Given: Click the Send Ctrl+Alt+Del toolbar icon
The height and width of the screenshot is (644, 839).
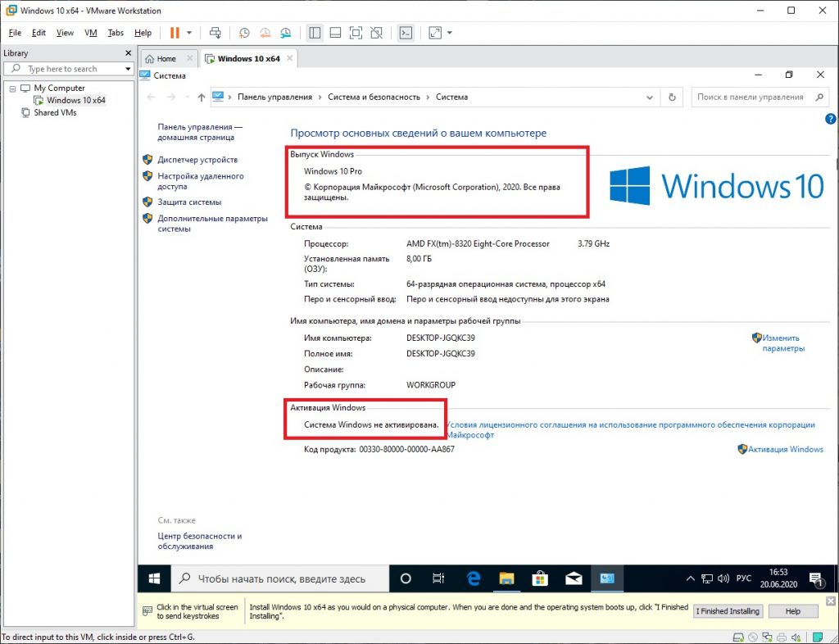Looking at the screenshot, I should point(215,33).
